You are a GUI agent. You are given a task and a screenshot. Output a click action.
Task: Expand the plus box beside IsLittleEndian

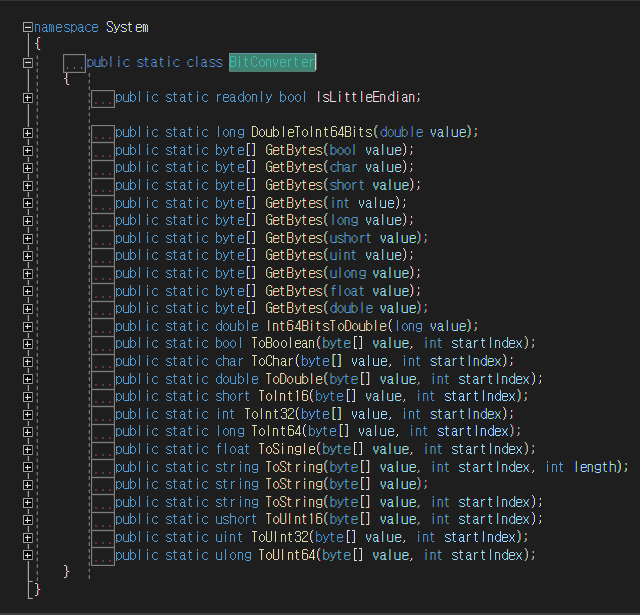click(28, 98)
